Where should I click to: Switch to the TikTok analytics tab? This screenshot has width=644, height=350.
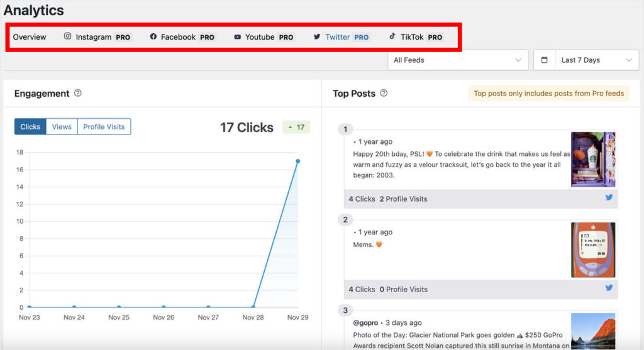416,37
